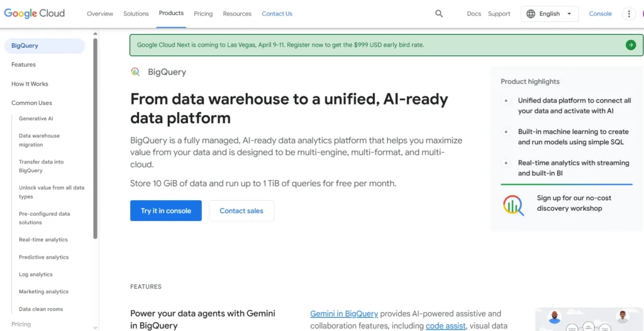Click Built-in machine learning highlight text
Screen dimensions: 644x331
[573, 137]
